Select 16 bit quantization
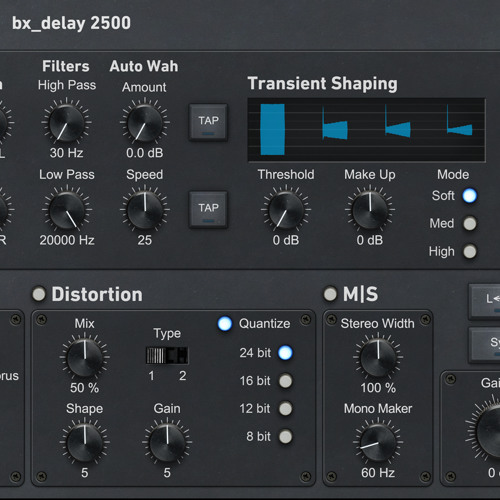 click(285, 381)
